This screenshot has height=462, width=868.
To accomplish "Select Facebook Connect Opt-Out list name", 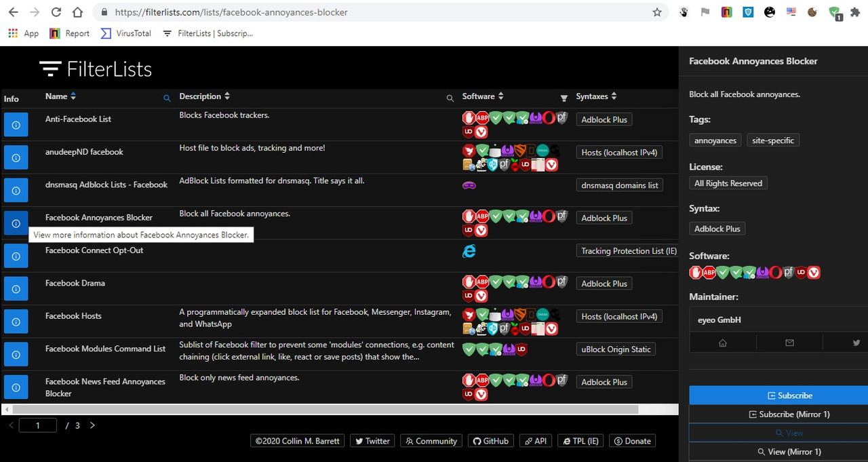I will [x=94, y=250].
